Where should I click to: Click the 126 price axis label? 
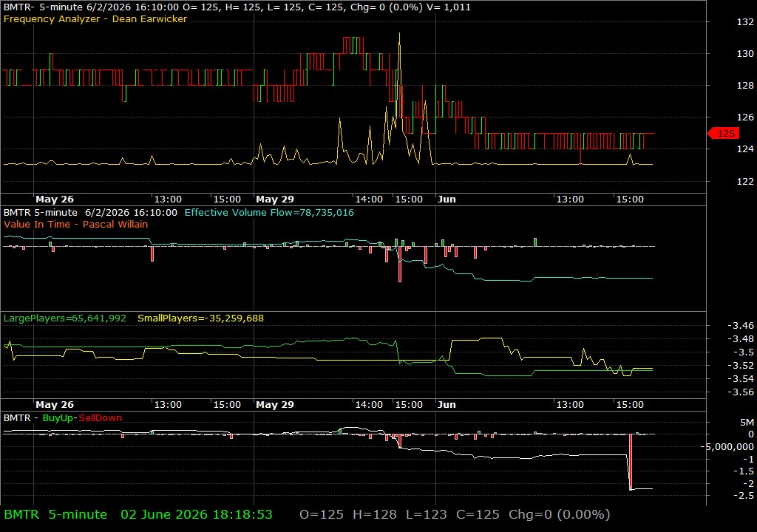coord(745,117)
